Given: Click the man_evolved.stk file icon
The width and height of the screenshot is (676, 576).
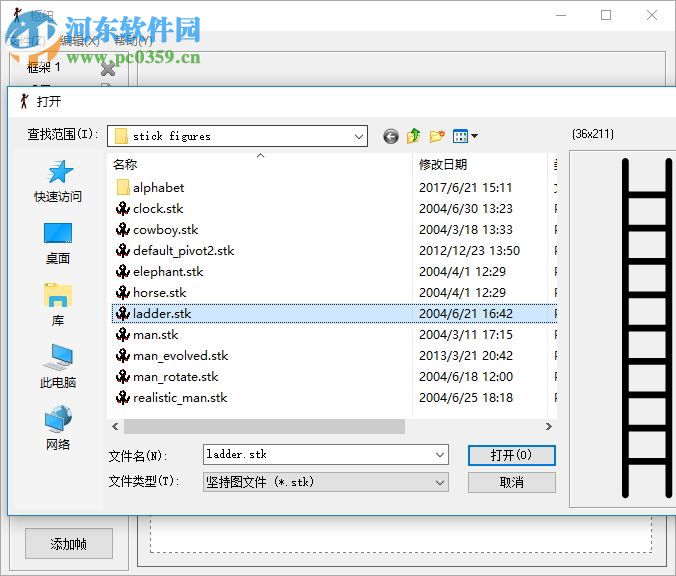Looking at the screenshot, I should 123,356.
